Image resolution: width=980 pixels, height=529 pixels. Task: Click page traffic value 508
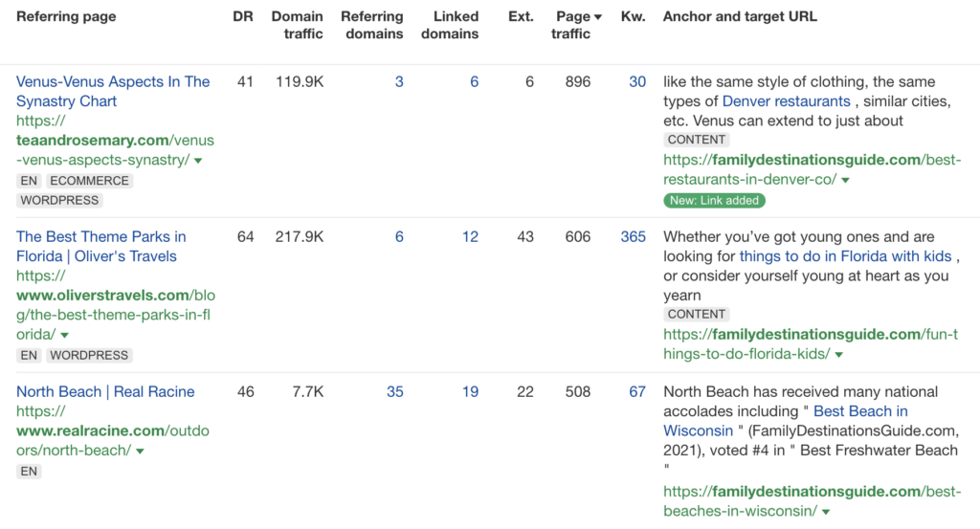[578, 391]
